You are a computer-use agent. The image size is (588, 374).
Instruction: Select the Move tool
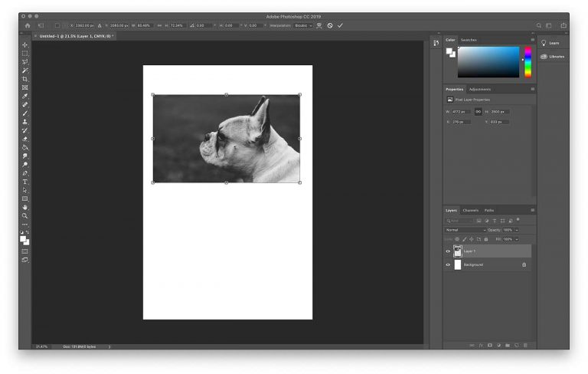tap(24, 44)
